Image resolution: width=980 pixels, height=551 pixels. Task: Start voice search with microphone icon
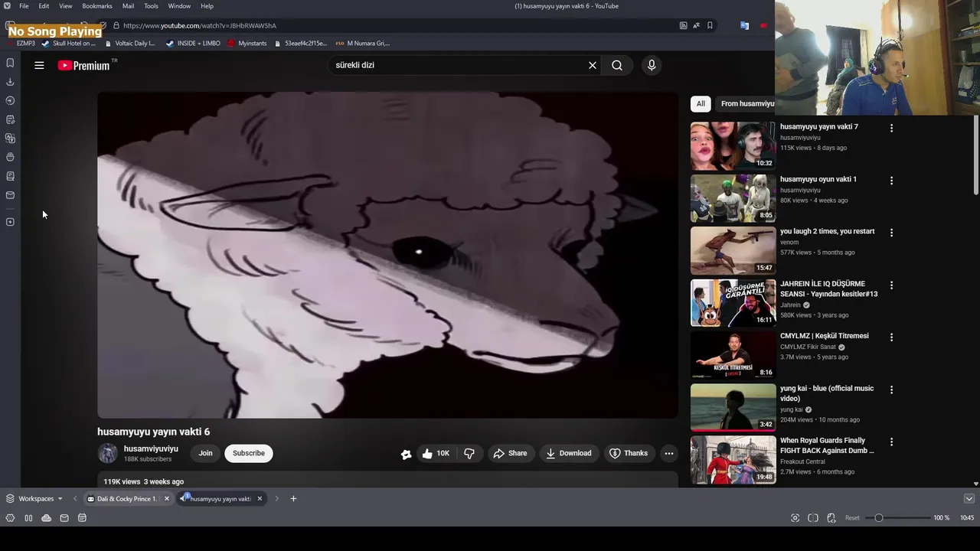click(652, 65)
